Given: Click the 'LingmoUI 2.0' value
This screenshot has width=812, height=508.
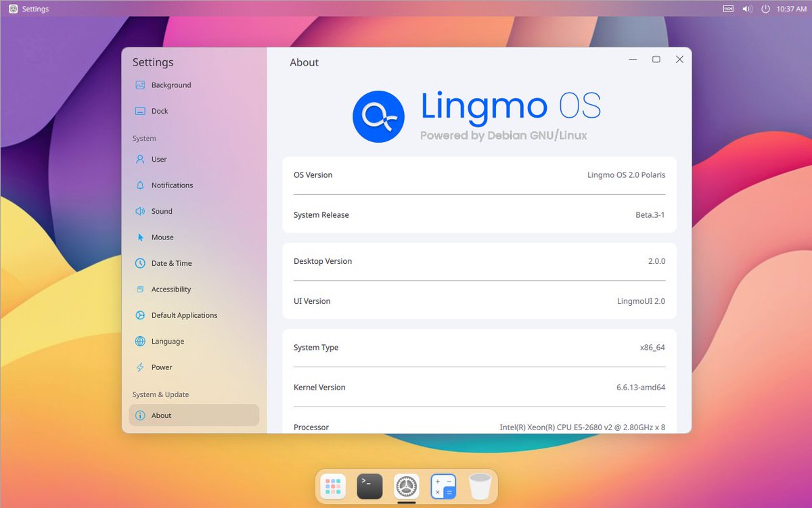Looking at the screenshot, I should point(641,301).
